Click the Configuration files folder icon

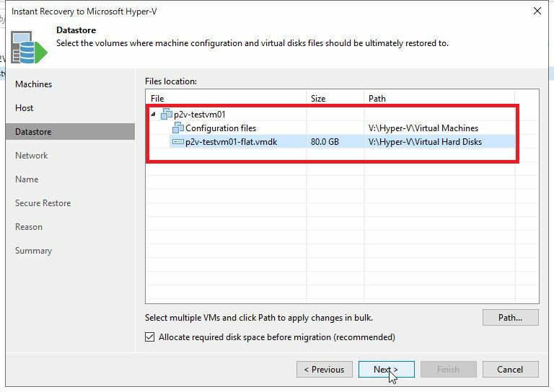tap(178, 128)
